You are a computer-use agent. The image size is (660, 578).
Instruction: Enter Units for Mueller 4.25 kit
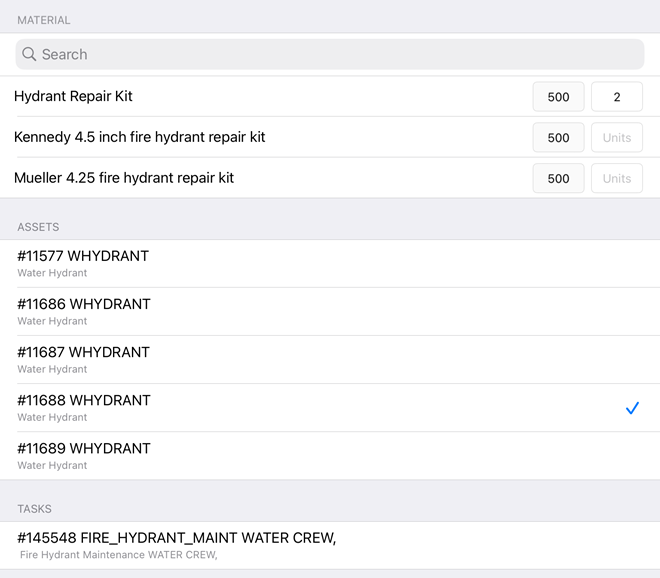[617, 178]
